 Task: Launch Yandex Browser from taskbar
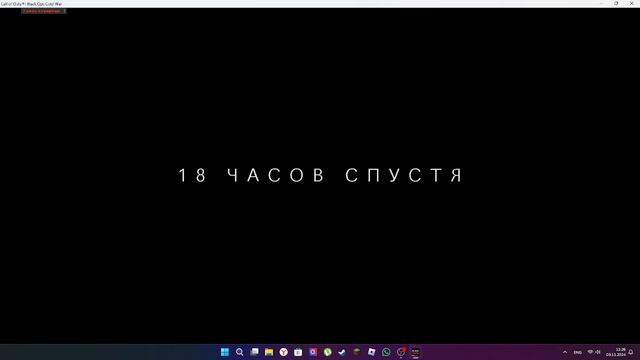click(x=284, y=352)
